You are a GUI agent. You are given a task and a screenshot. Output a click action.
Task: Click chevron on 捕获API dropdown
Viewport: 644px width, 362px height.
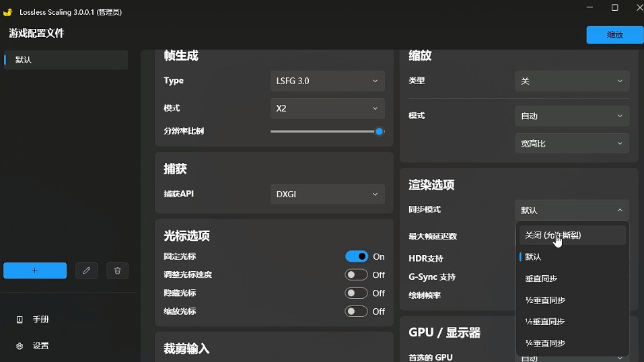tap(375, 194)
